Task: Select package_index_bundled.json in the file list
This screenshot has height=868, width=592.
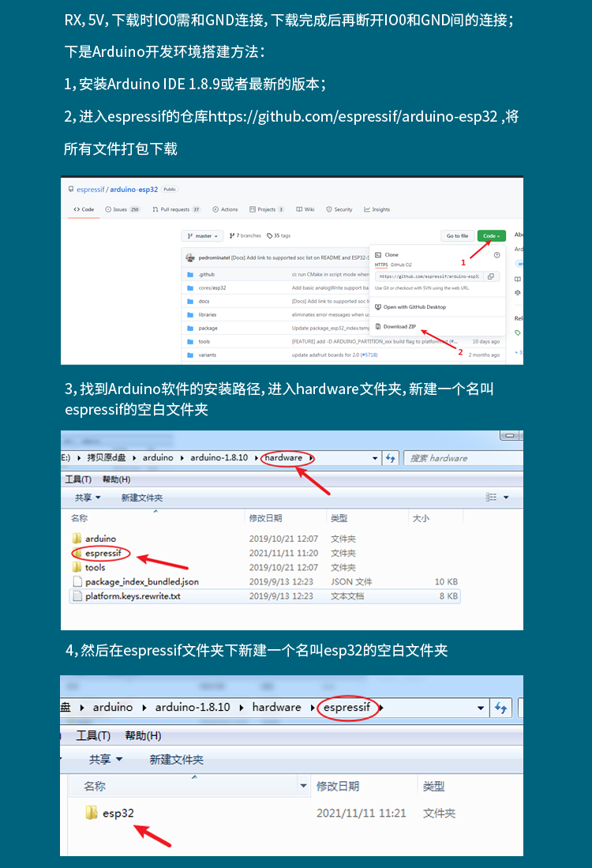Action: (x=141, y=581)
